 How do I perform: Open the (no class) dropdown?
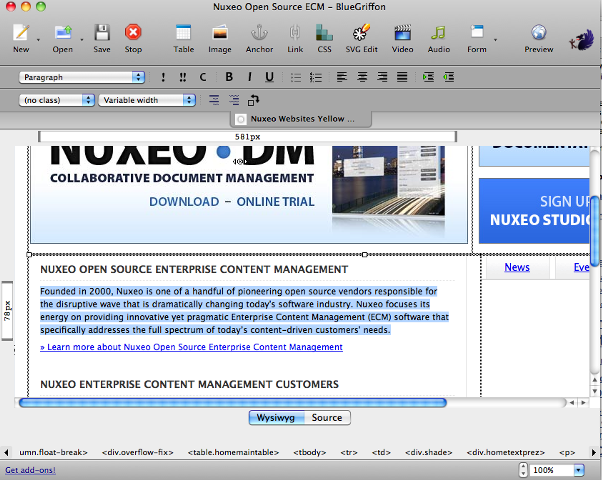coord(57,100)
